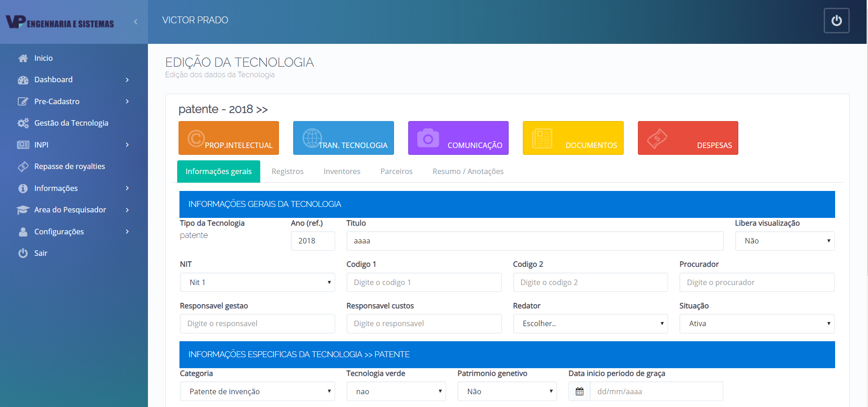Click the dd/mm/aaaa date input field
The height and width of the screenshot is (407, 868).
[657, 391]
